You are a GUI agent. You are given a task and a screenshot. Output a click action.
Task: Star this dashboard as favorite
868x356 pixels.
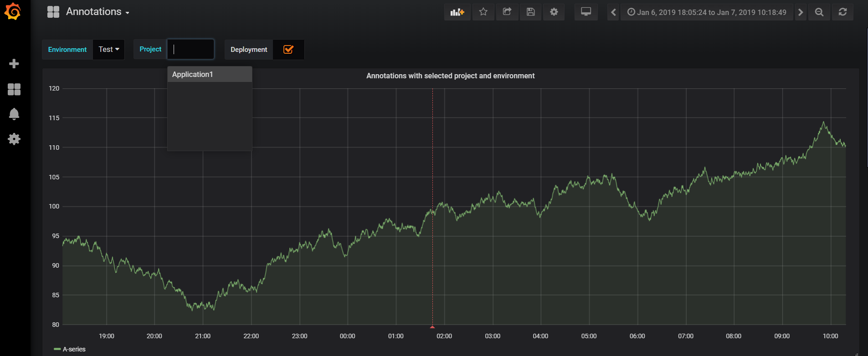pos(483,12)
